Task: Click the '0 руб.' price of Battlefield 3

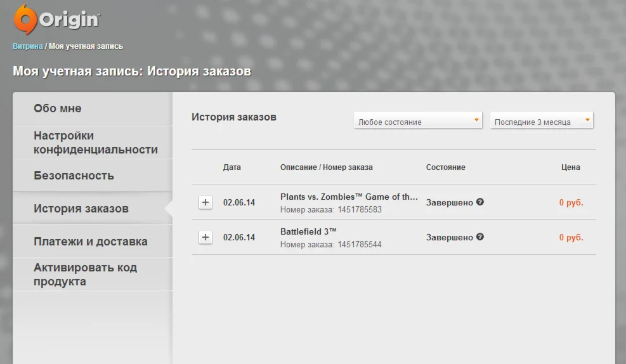Action: pyautogui.click(x=571, y=237)
